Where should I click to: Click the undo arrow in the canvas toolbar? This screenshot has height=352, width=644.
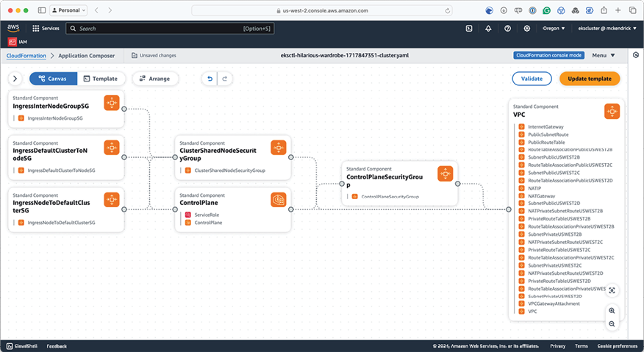click(x=210, y=79)
